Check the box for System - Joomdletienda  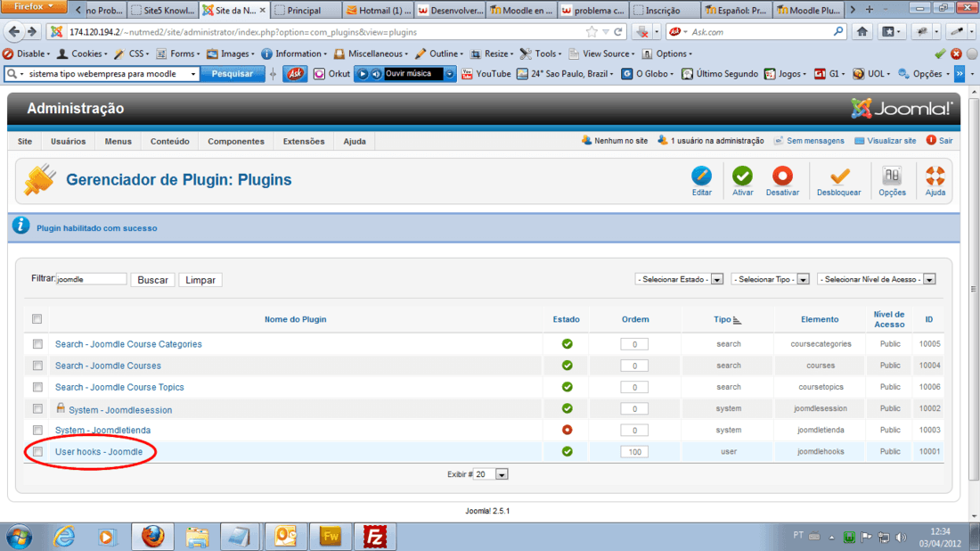pos(37,431)
